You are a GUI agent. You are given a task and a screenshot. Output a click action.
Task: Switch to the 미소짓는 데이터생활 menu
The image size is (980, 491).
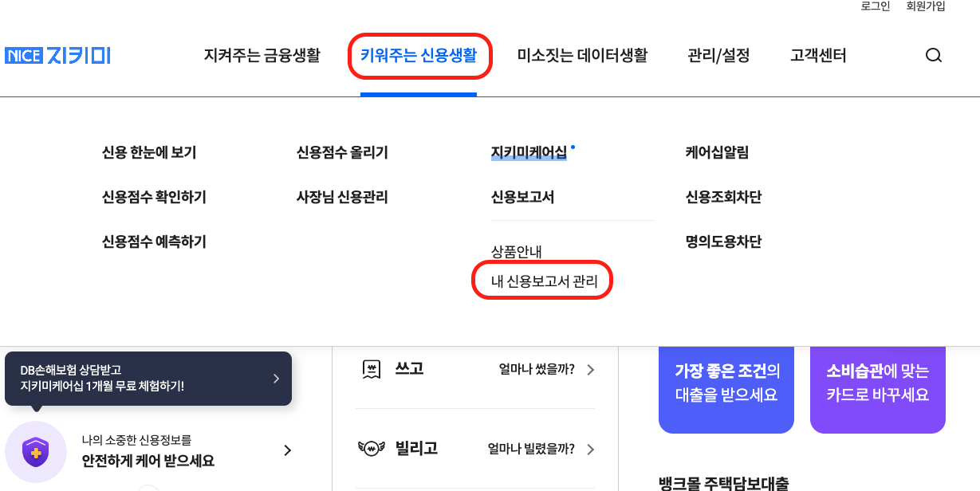(x=583, y=56)
